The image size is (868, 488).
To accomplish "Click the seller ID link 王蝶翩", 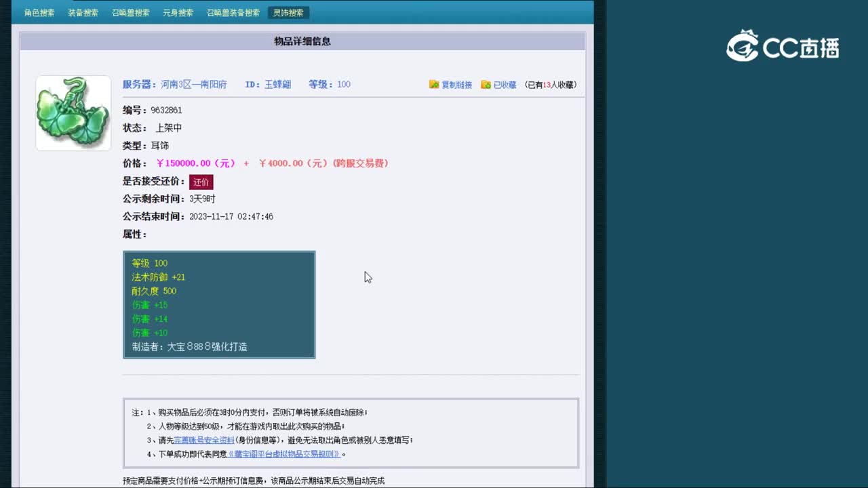I will 282,84.
